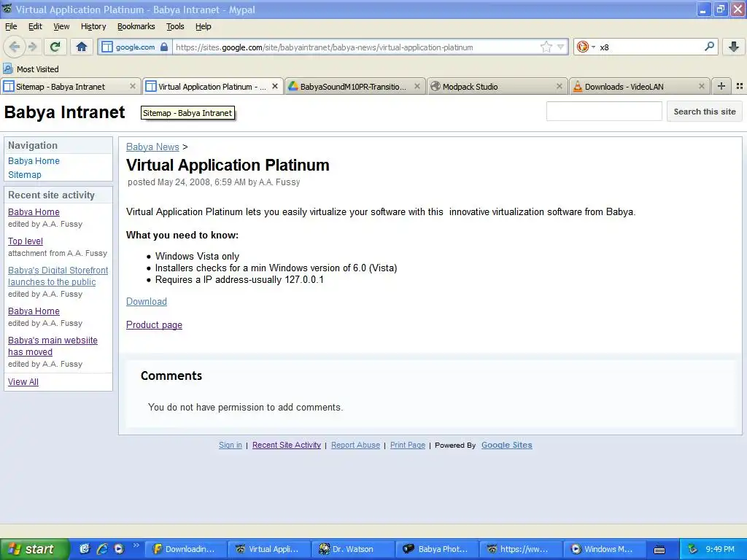Image resolution: width=747 pixels, height=560 pixels.
Task: Click Report Abuse footer link
Action: click(355, 445)
